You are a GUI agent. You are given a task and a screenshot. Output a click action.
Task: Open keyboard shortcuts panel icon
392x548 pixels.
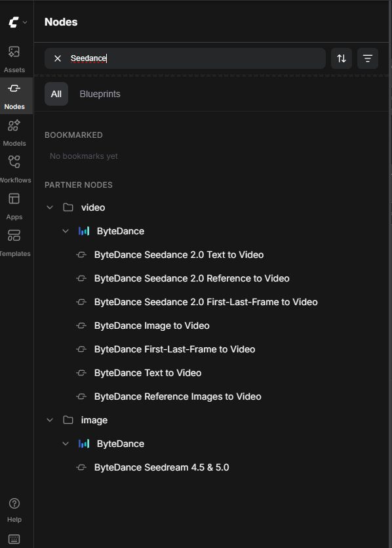[x=14, y=539]
